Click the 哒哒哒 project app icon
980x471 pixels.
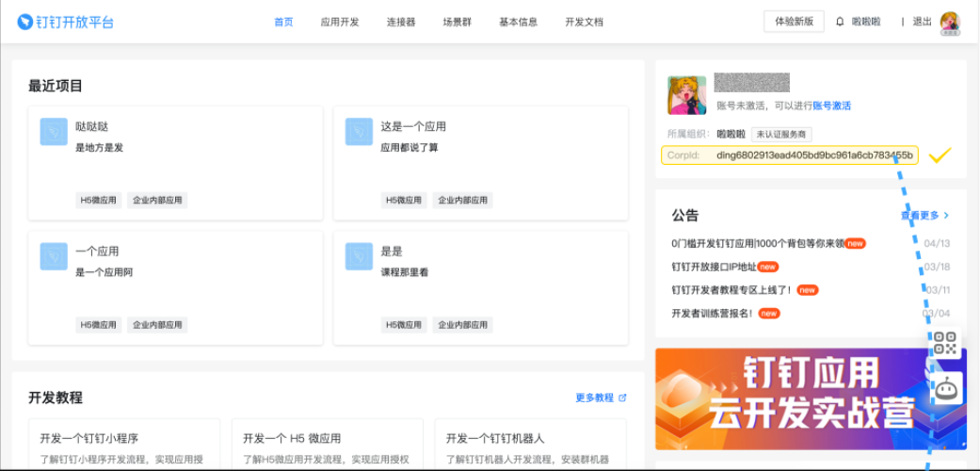(54, 132)
